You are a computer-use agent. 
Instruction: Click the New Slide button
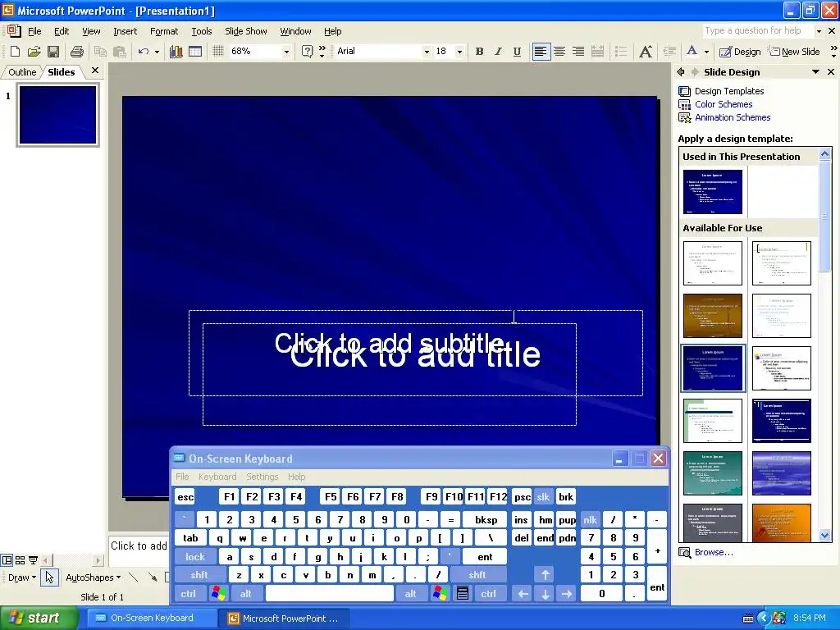[x=795, y=52]
